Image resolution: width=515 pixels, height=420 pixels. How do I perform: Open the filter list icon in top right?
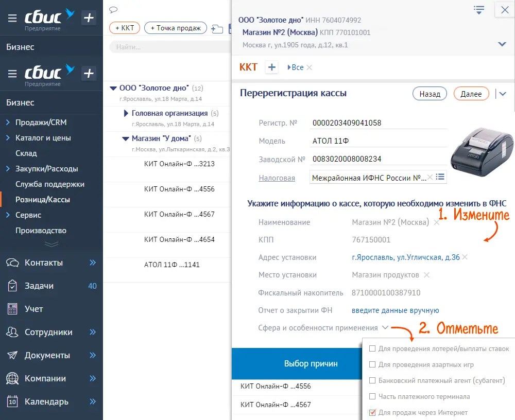coord(479,10)
